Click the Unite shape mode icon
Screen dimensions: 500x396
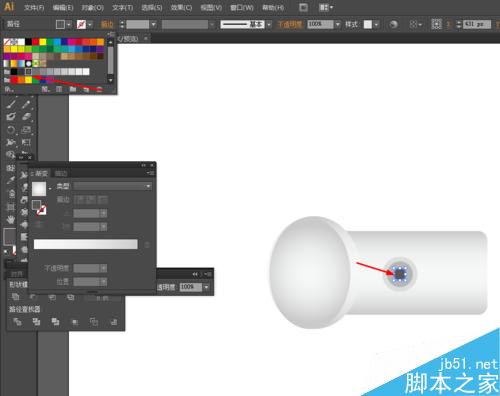[x=16, y=296]
